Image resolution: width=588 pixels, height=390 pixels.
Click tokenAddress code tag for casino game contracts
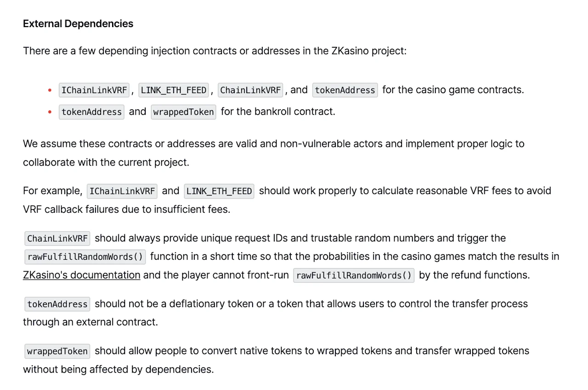(x=345, y=90)
